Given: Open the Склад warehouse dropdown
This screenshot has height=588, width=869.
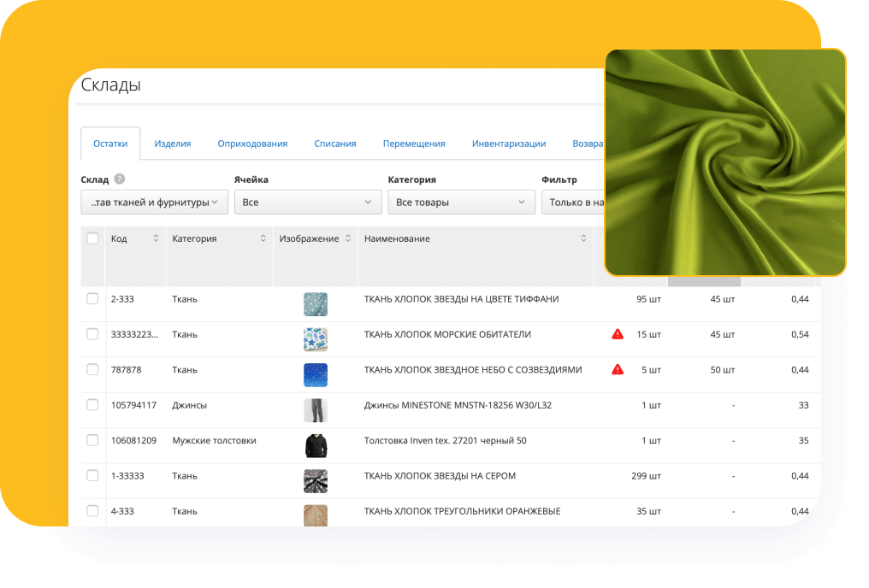Looking at the screenshot, I should tap(154, 203).
